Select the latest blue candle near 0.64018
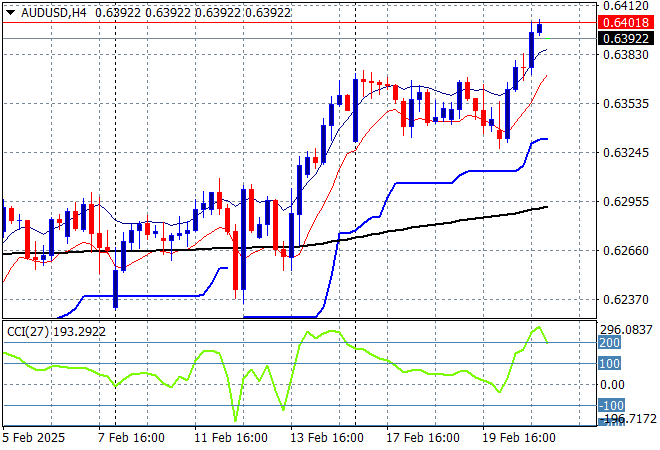Image resolution: width=660 pixels, height=450 pixels. [540, 28]
